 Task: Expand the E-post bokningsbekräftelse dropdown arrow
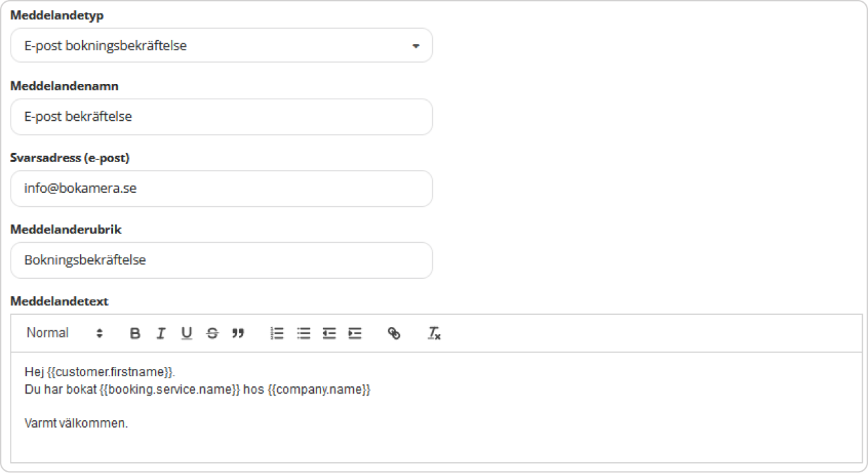pos(415,46)
